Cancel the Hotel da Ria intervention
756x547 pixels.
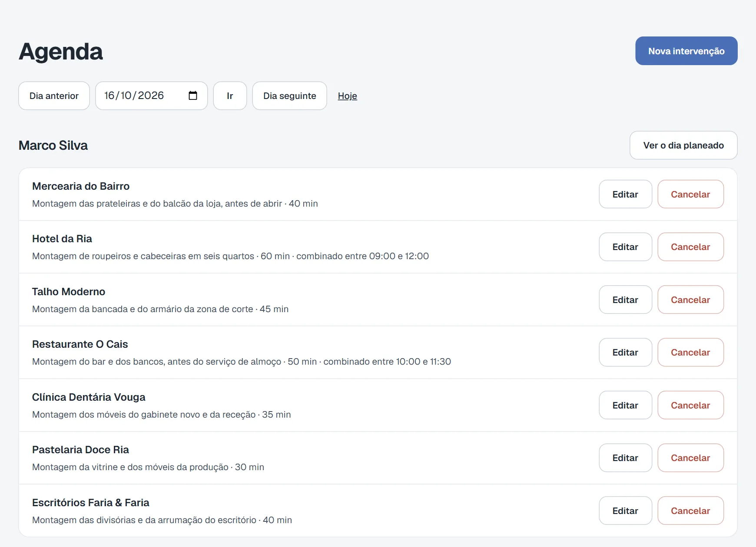[690, 247]
